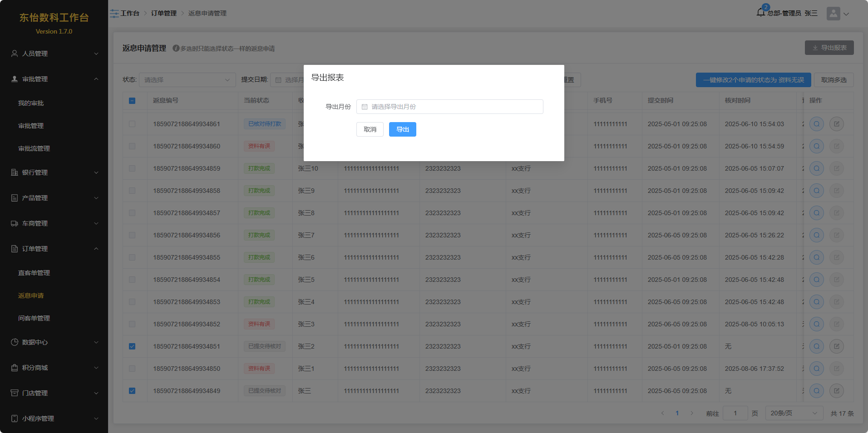Click view icon for row ending 4861

tap(816, 124)
